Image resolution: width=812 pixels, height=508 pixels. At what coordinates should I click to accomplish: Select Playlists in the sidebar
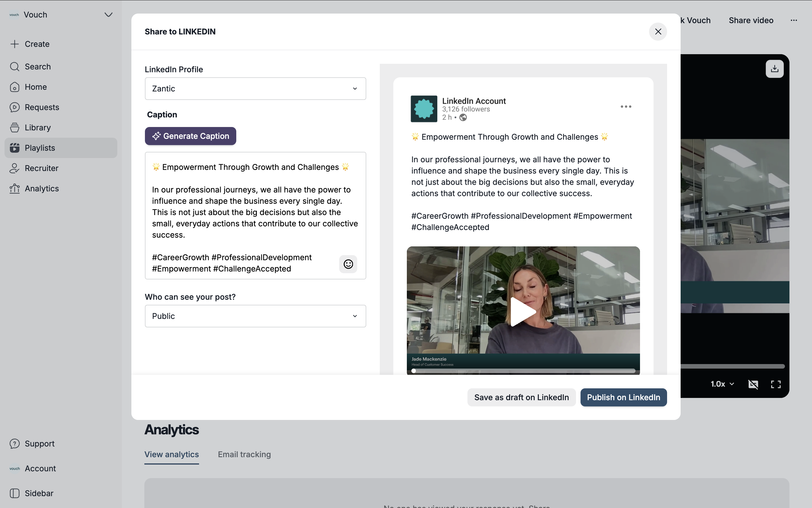click(61, 148)
